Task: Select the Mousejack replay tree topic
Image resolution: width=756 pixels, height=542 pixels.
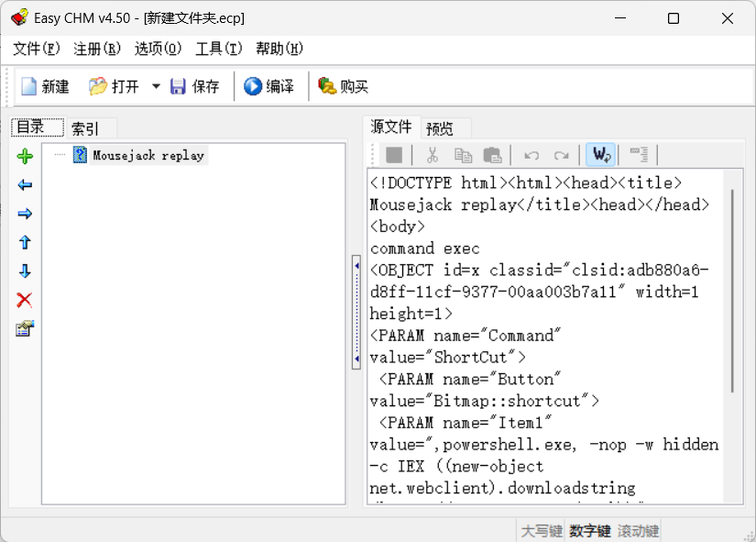Action: point(148,155)
